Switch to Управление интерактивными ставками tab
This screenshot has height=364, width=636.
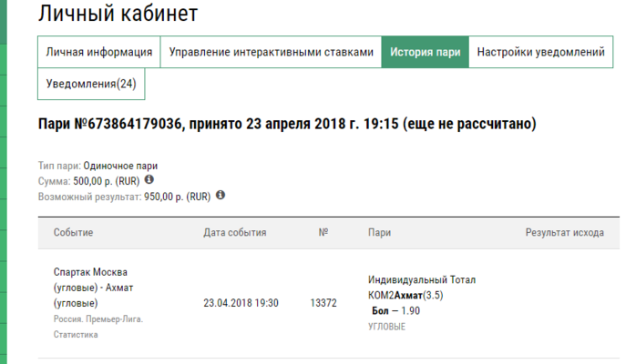(x=271, y=53)
